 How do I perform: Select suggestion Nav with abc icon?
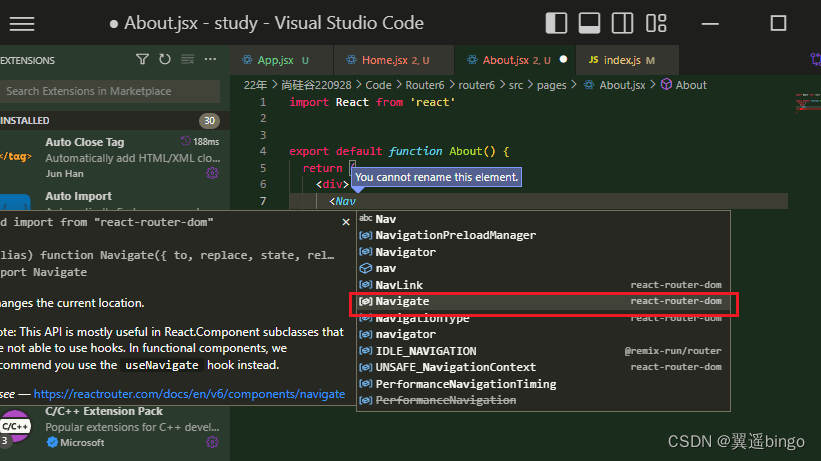[x=543, y=219]
